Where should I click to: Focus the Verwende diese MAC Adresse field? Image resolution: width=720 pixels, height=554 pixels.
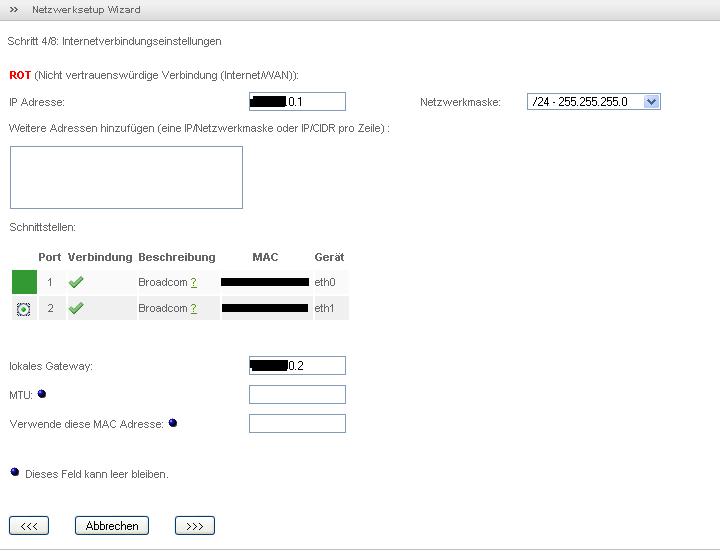[x=297, y=424]
